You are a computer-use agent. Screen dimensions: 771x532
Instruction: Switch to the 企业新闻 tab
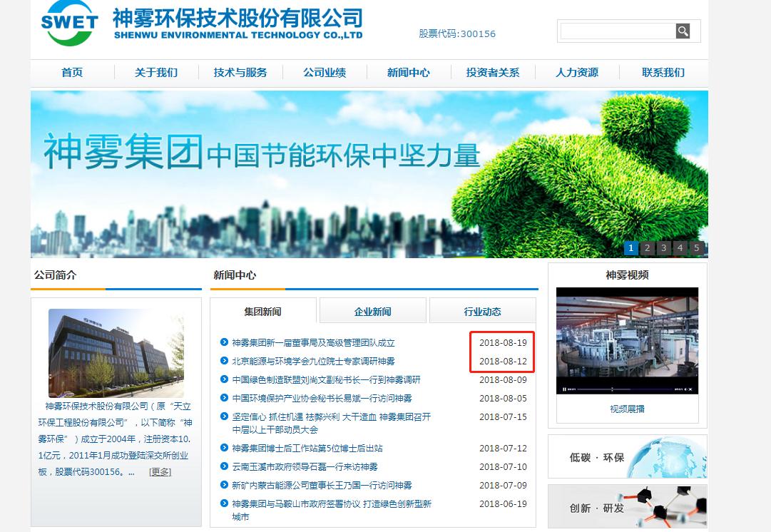pyautogui.click(x=373, y=311)
